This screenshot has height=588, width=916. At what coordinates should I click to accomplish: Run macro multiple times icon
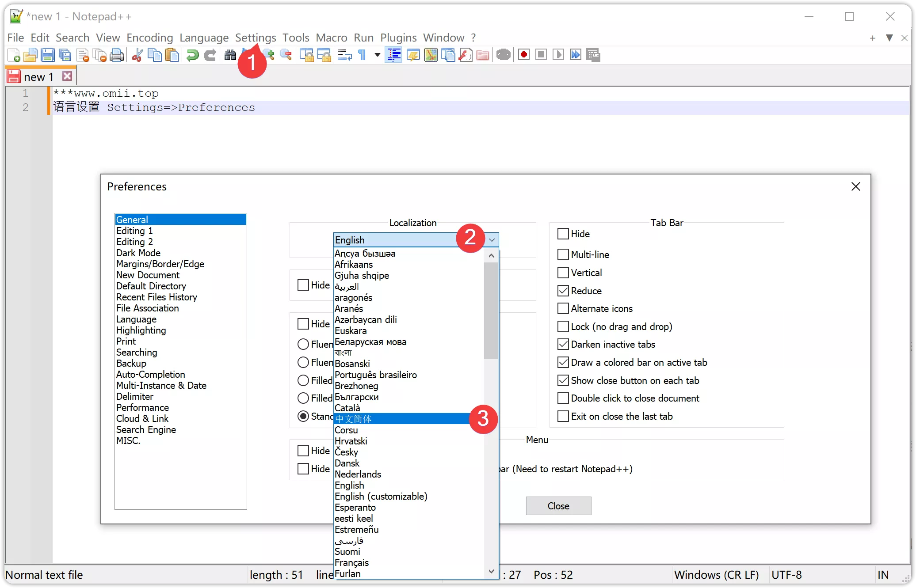tap(575, 55)
